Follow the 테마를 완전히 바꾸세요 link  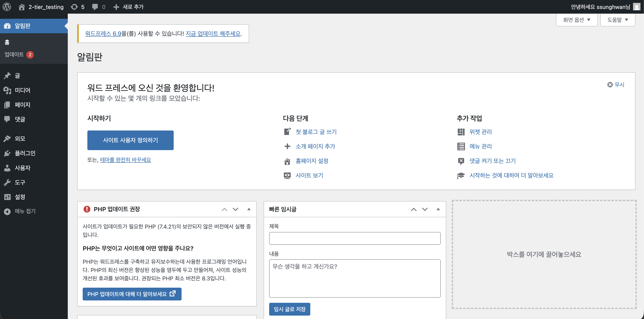(x=126, y=160)
